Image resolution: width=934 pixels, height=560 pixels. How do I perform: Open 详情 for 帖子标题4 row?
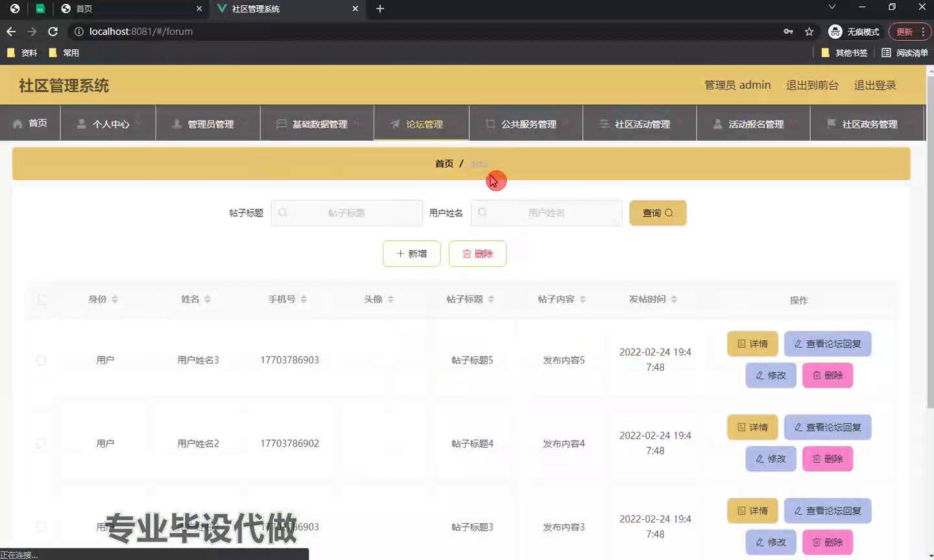tap(752, 427)
